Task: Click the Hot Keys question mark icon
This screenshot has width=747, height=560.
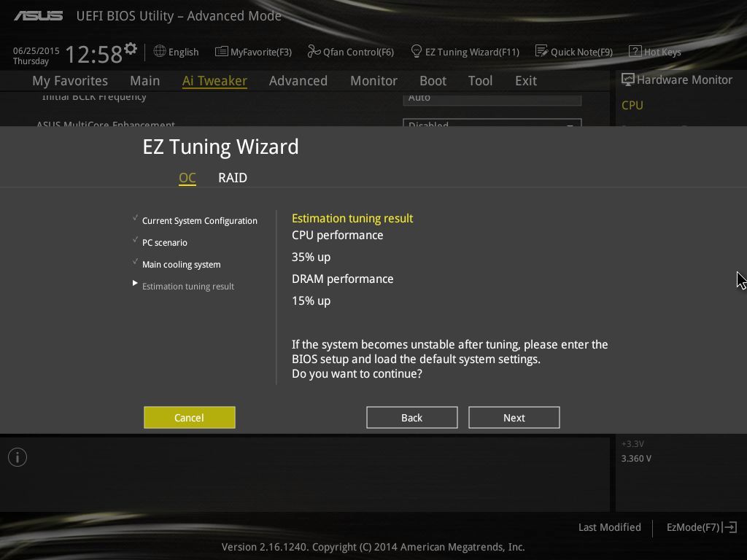Action: 635,51
